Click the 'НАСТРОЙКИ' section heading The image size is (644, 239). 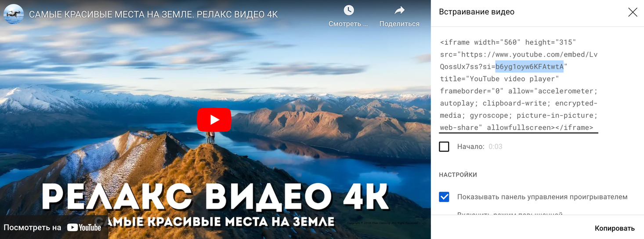458,175
